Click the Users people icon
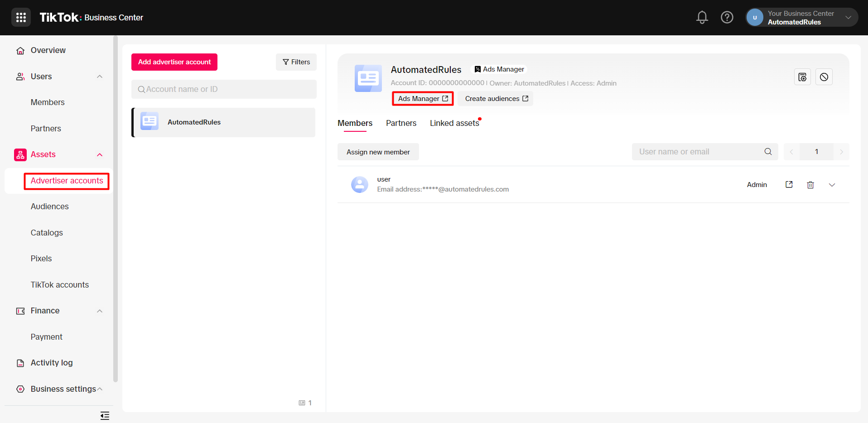Image resolution: width=868 pixels, height=423 pixels. tap(20, 77)
